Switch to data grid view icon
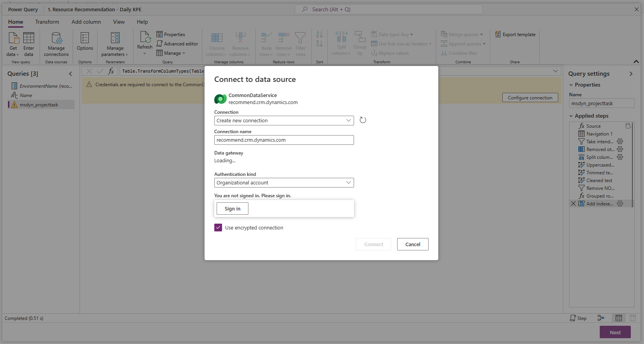The width and height of the screenshot is (644, 344). (x=619, y=318)
